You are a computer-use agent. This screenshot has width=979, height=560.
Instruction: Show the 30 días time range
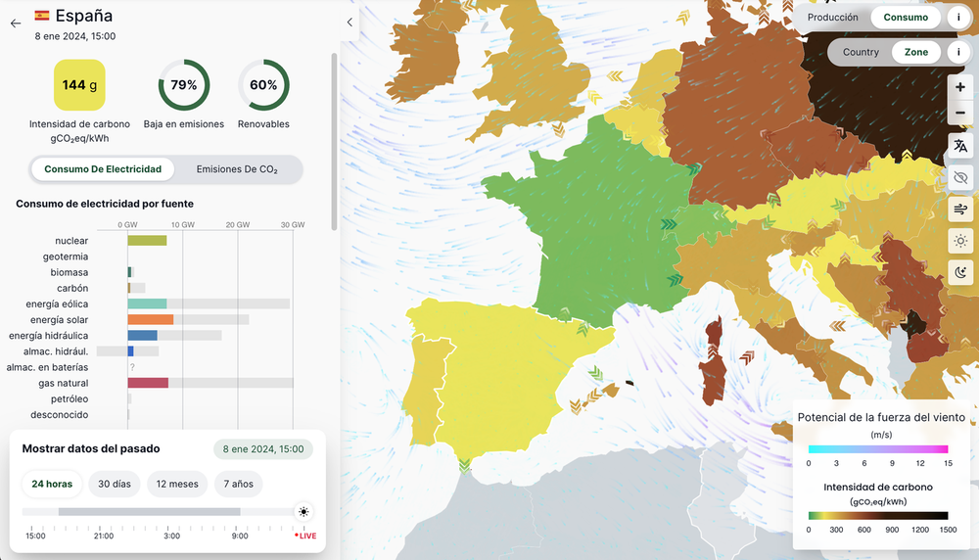(x=114, y=484)
